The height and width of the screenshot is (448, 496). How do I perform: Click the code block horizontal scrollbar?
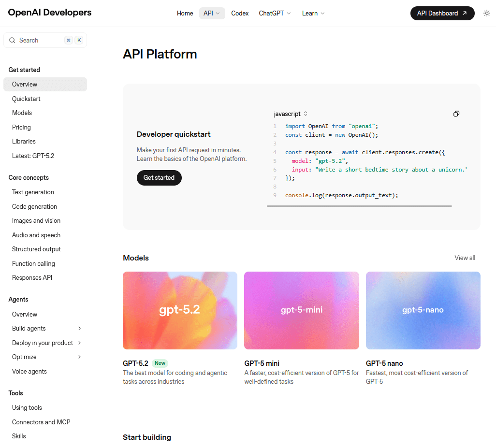pyautogui.click(x=359, y=206)
